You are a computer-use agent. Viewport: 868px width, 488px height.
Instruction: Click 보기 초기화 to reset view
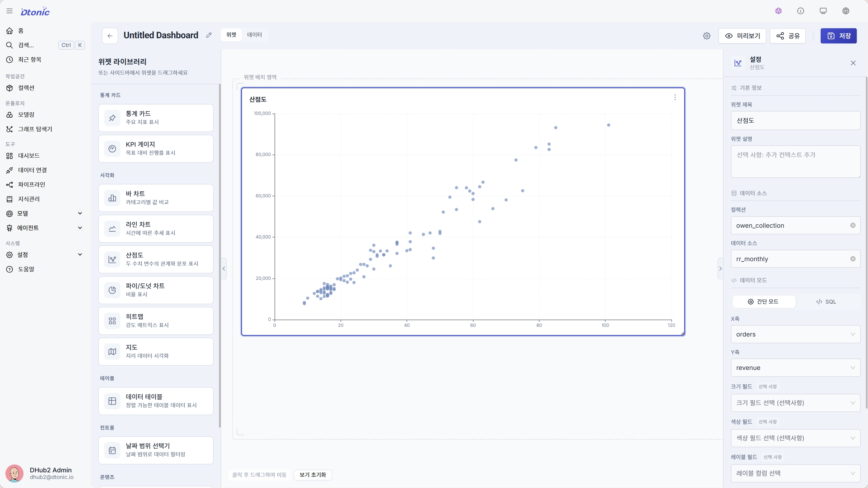click(x=313, y=474)
